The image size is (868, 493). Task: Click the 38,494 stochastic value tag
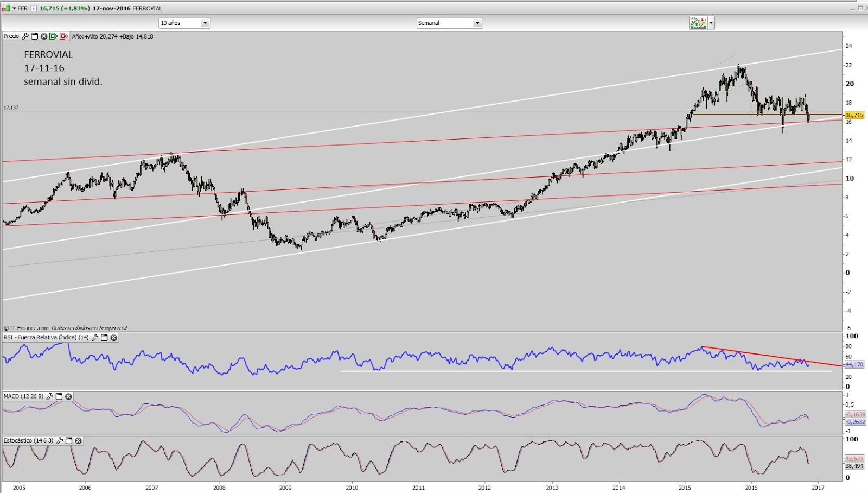pyautogui.click(x=854, y=466)
